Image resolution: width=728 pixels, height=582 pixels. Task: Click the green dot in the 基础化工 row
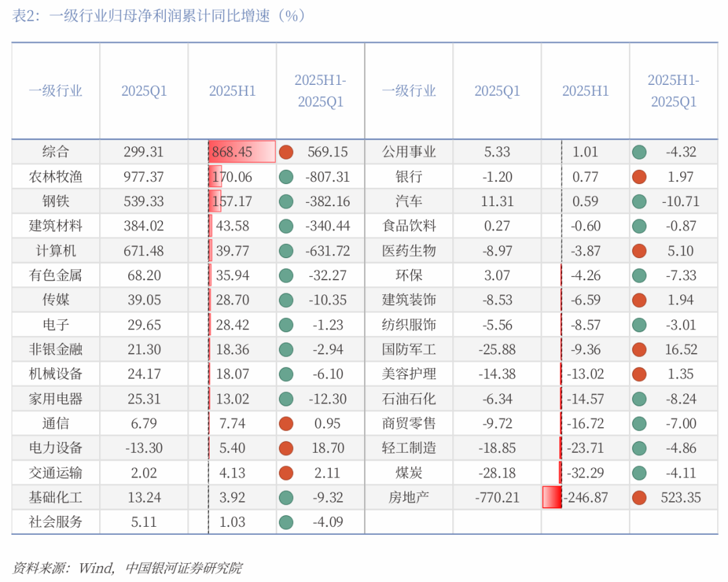286,498
